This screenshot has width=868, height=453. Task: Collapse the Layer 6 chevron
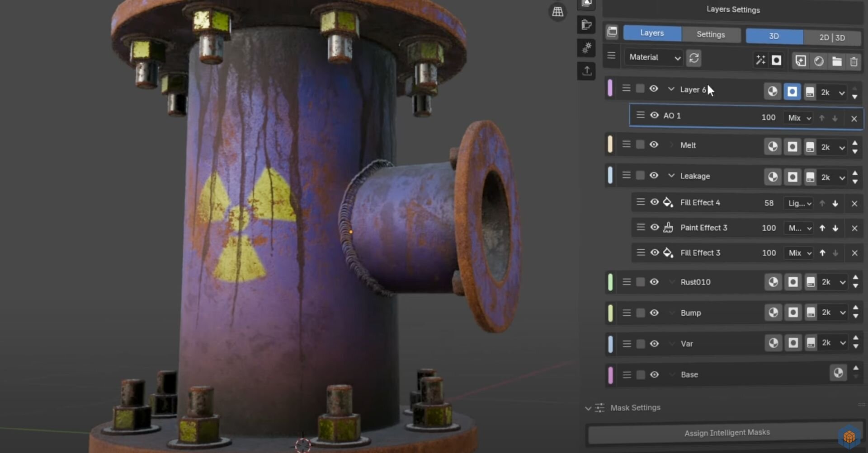(x=671, y=89)
